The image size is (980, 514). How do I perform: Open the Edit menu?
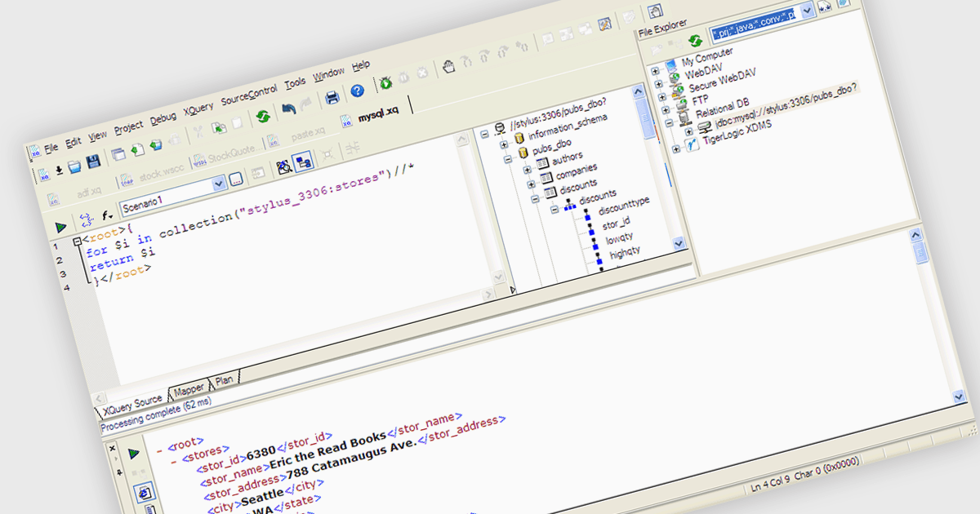point(73,141)
